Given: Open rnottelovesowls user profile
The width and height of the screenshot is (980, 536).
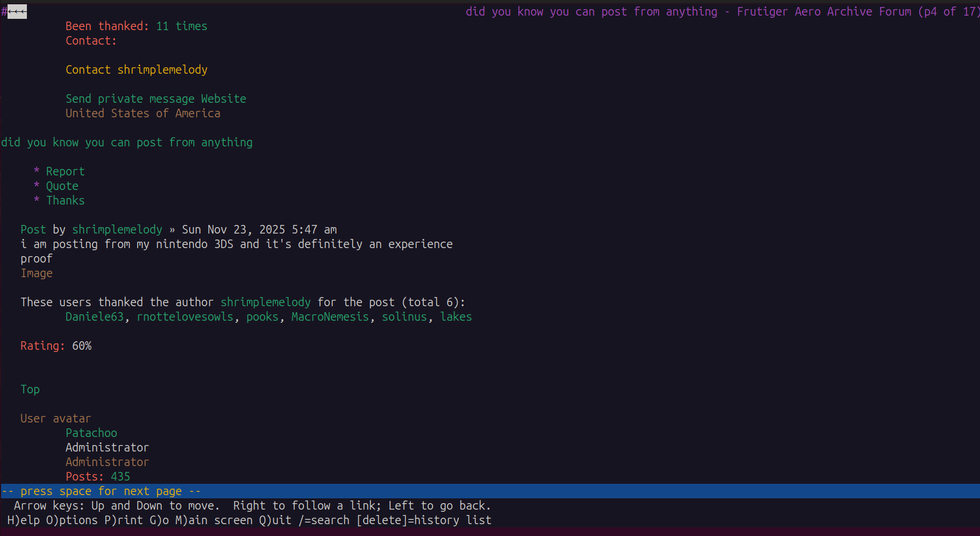Looking at the screenshot, I should click(185, 317).
